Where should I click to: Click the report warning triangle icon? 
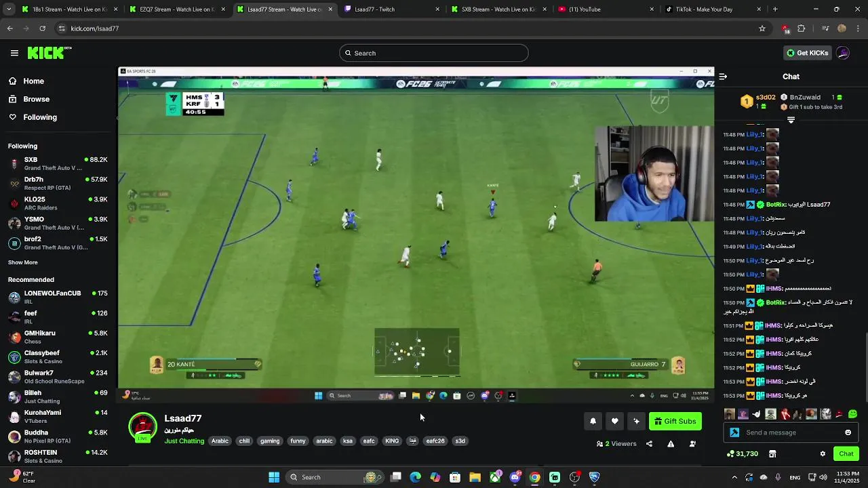pyautogui.click(x=671, y=444)
